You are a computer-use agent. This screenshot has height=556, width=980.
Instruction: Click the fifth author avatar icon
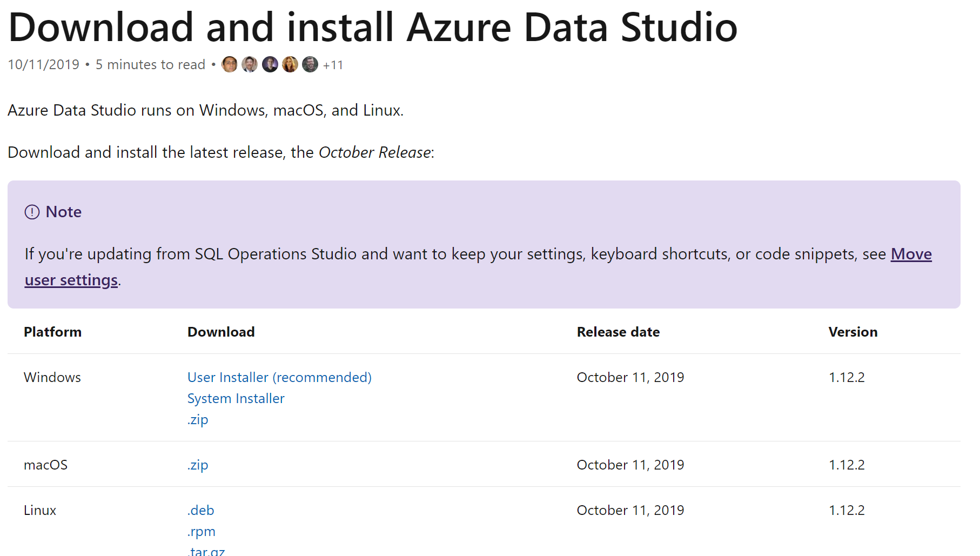[310, 64]
